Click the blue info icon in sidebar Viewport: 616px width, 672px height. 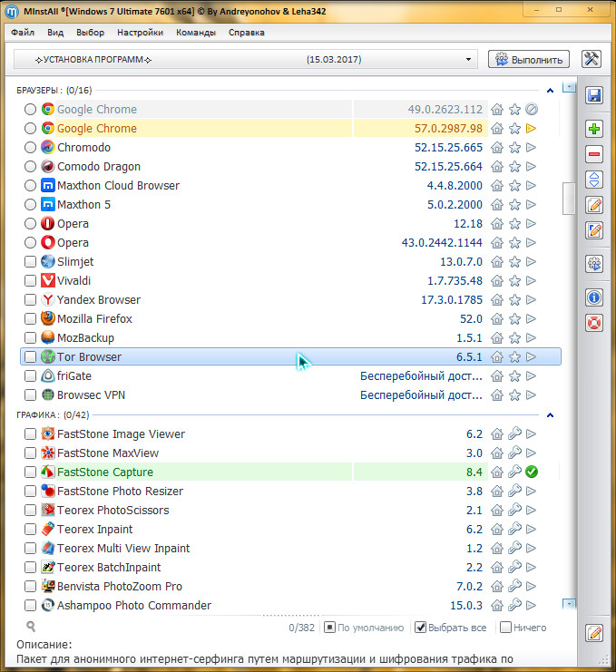(x=594, y=297)
